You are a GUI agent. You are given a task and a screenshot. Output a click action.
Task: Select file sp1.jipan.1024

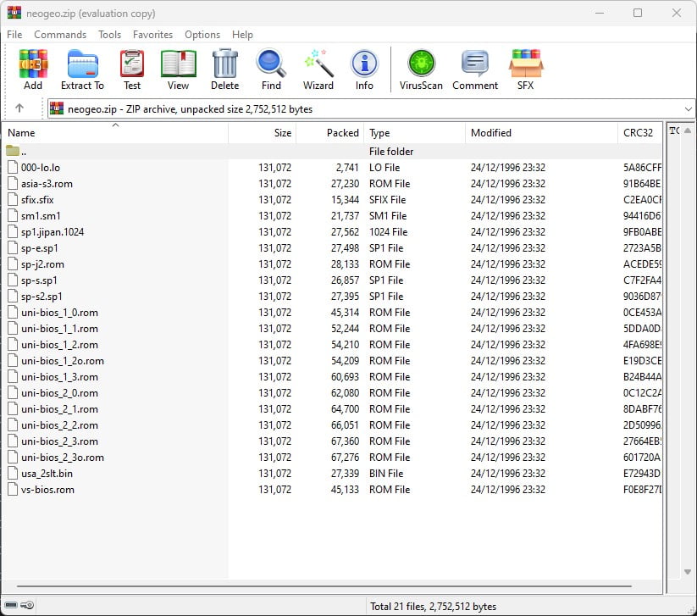coord(53,231)
